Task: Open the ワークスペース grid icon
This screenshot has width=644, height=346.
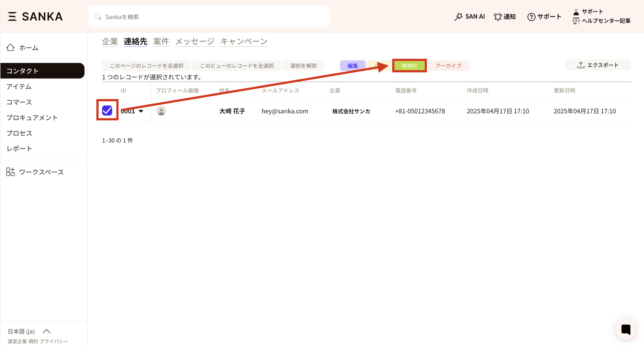Action: click(11, 172)
